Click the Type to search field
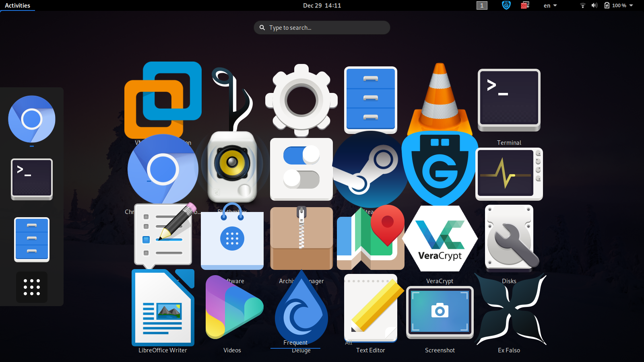Screen dimensions: 644x362 (322, 27)
